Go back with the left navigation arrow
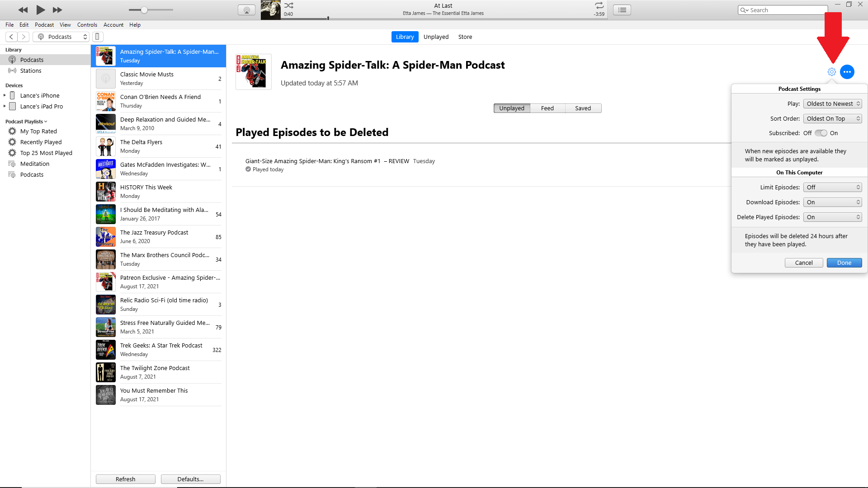This screenshot has height=488, width=868. coord(11,37)
